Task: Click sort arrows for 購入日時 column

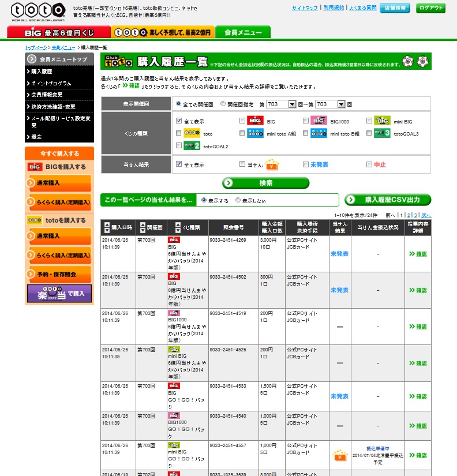Action: click(x=107, y=227)
